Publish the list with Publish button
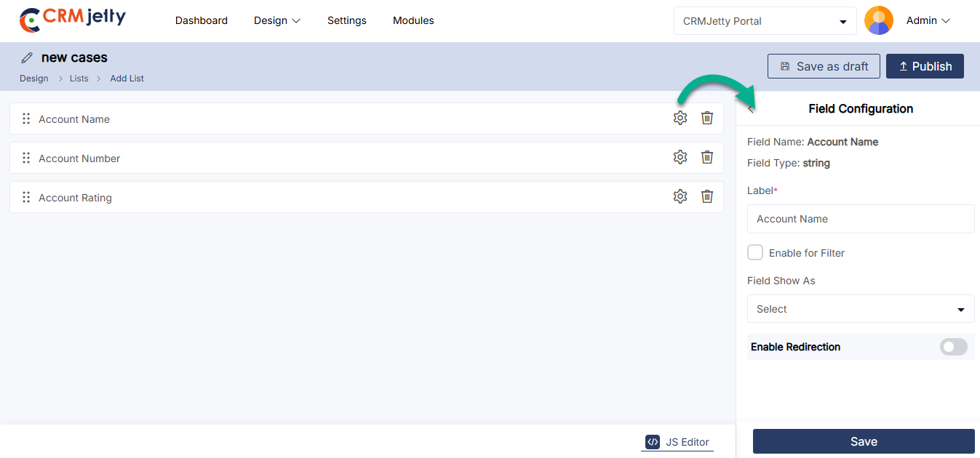 point(925,66)
